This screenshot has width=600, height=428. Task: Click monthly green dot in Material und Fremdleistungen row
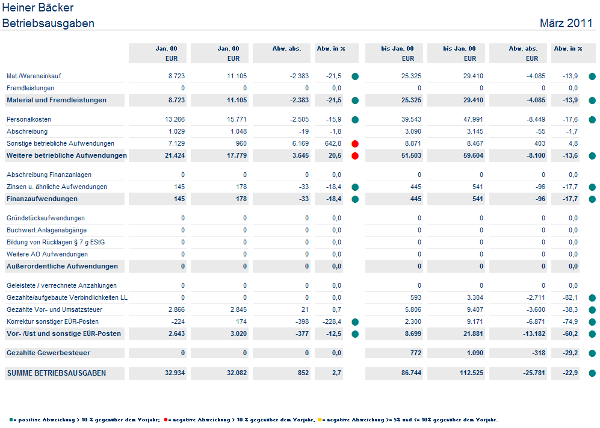coord(355,100)
